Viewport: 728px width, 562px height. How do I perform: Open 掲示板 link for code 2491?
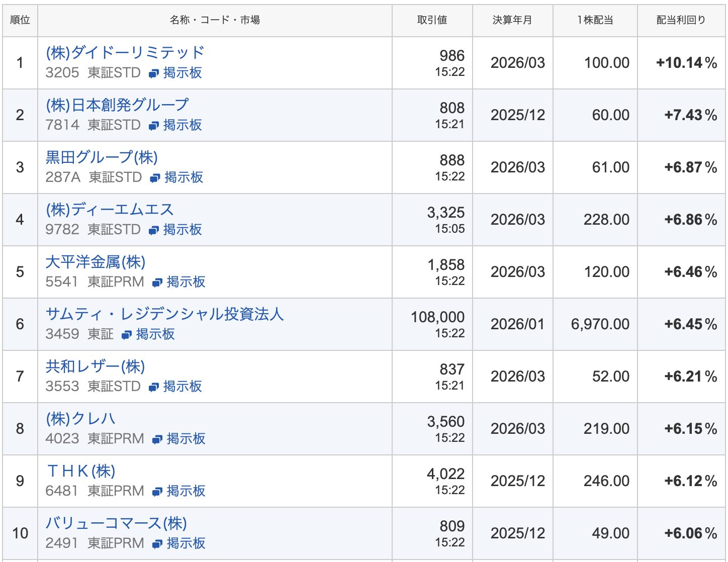186,543
